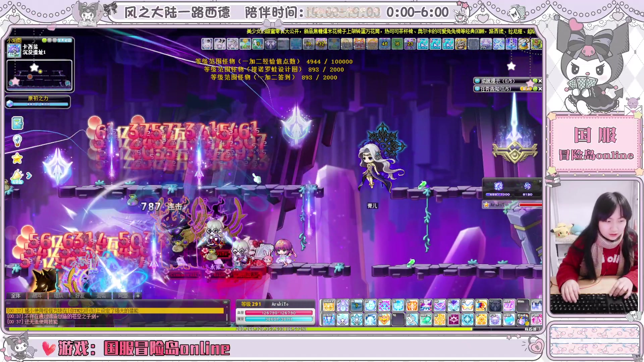
Task: Click the A-key skill slot
Action: tap(384, 305)
